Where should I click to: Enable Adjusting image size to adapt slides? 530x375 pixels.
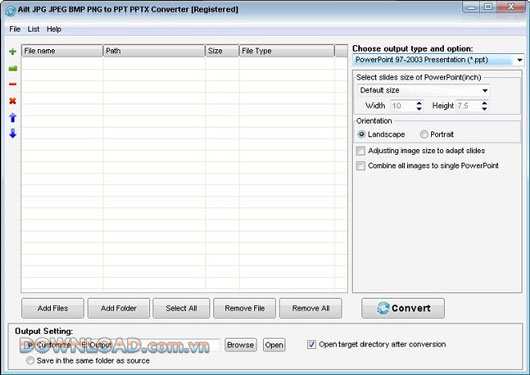361,151
